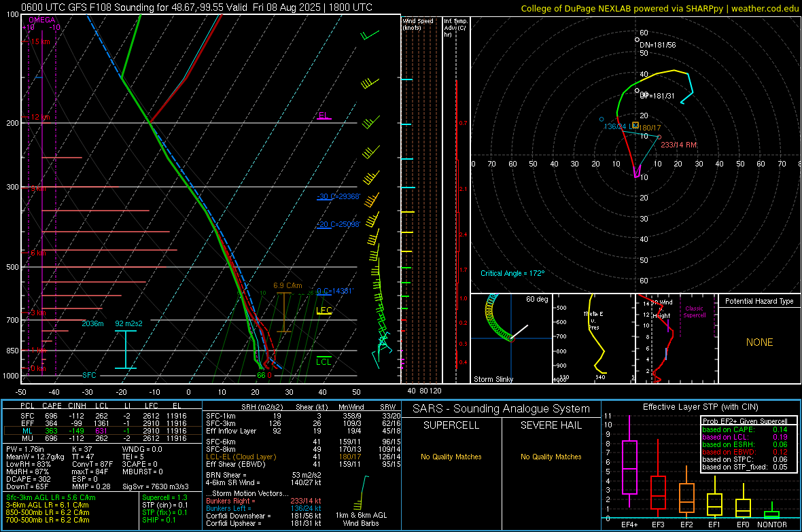Screen dimensions: 802x532
Task: Click the Inf. Temp. Adv. panel header
Action: coord(455,28)
